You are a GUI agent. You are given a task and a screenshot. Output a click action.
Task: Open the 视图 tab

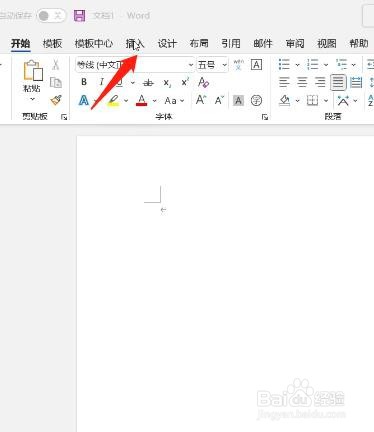[327, 43]
